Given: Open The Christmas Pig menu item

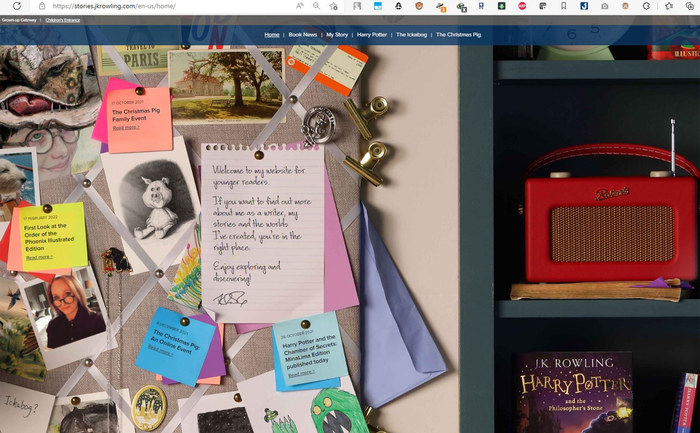Looking at the screenshot, I should (x=458, y=34).
